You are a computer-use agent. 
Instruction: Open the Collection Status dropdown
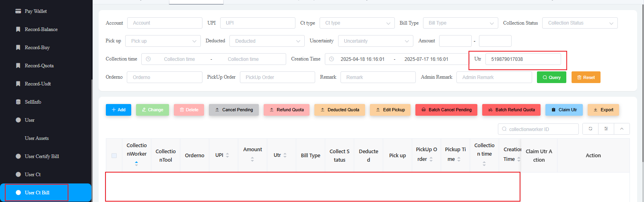[580, 23]
